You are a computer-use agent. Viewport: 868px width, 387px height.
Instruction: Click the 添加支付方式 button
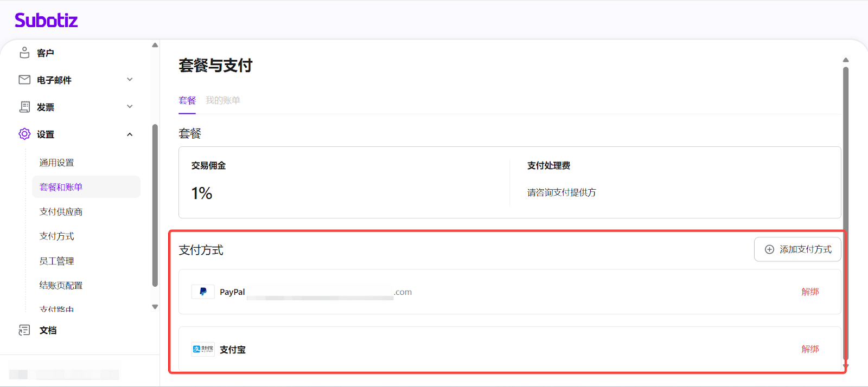[x=797, y=249]
